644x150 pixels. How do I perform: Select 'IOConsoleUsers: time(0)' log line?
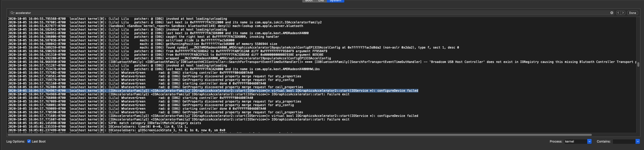(x=98, y=126)
